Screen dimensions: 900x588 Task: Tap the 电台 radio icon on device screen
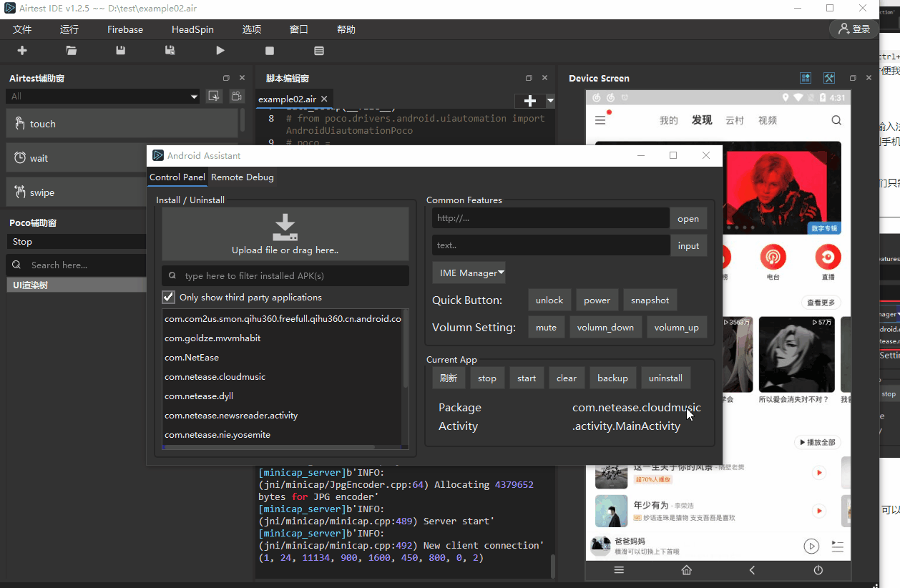(773, 256)
